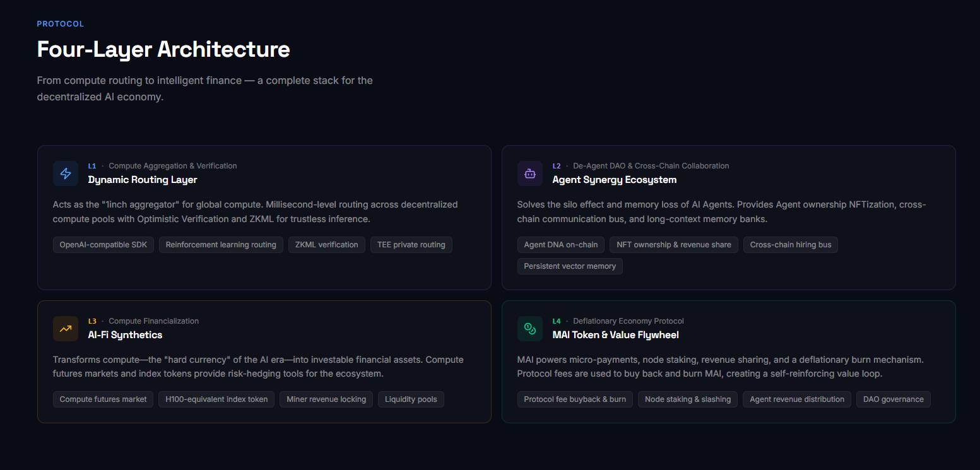
Task: Choose the Reinforcement learning routing tag
Action: (221, 245)
